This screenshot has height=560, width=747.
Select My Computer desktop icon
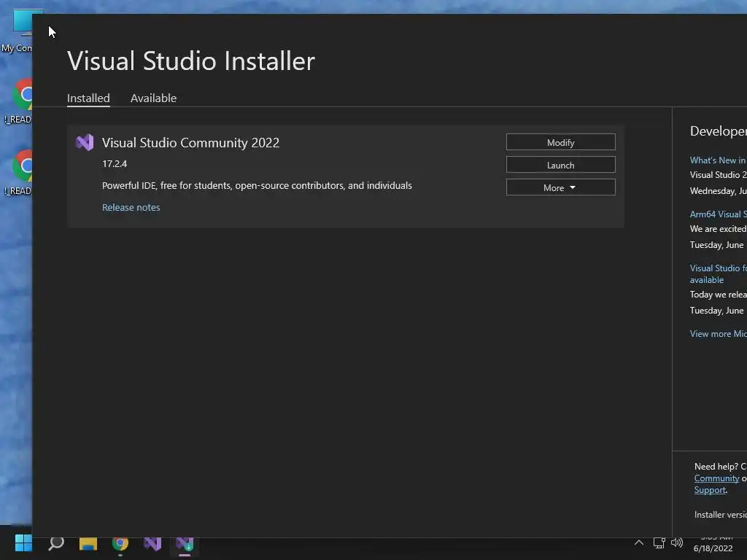(19, 31)
